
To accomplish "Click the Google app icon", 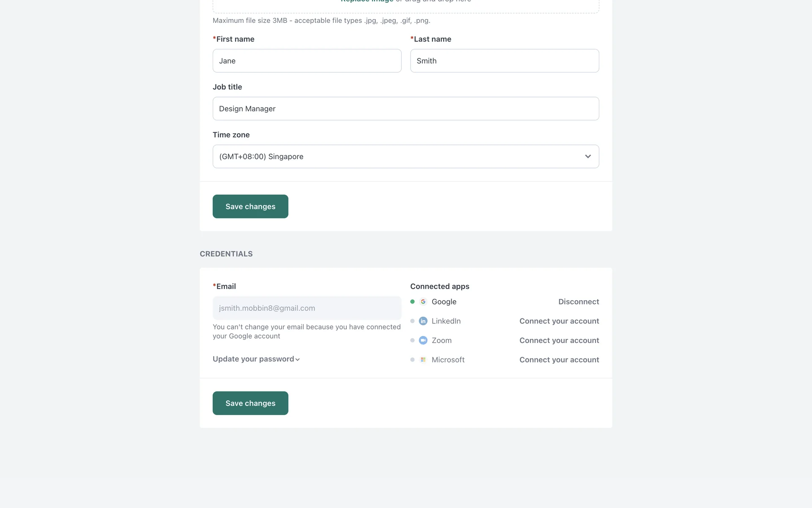I will tap(423, 302).
